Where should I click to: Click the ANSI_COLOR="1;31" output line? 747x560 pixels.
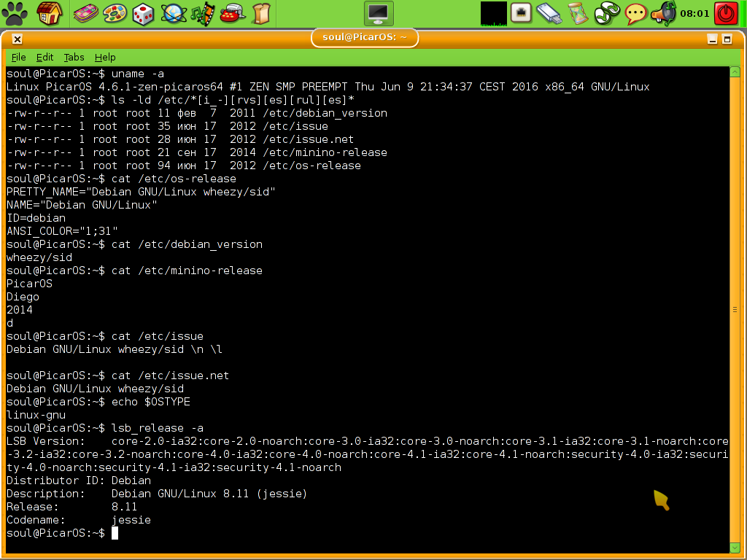point(63,231)
